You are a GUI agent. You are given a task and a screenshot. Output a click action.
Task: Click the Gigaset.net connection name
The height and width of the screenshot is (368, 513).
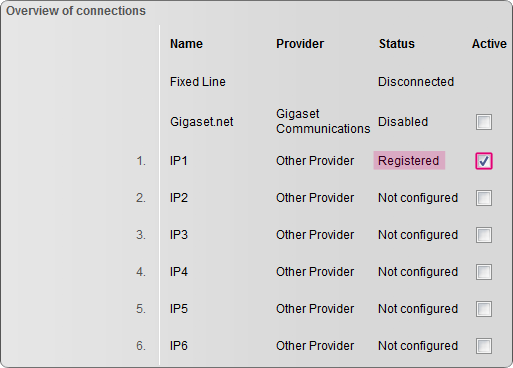(x=202, y=122)
